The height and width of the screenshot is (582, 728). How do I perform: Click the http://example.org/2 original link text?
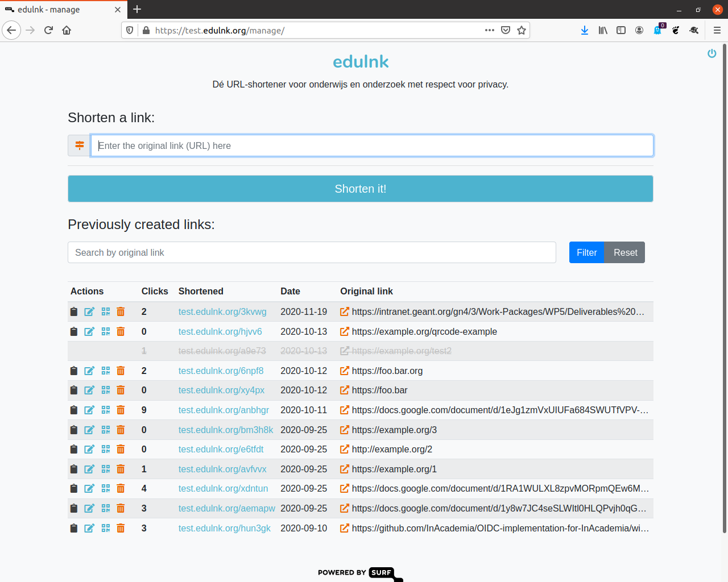coord(392,449)
